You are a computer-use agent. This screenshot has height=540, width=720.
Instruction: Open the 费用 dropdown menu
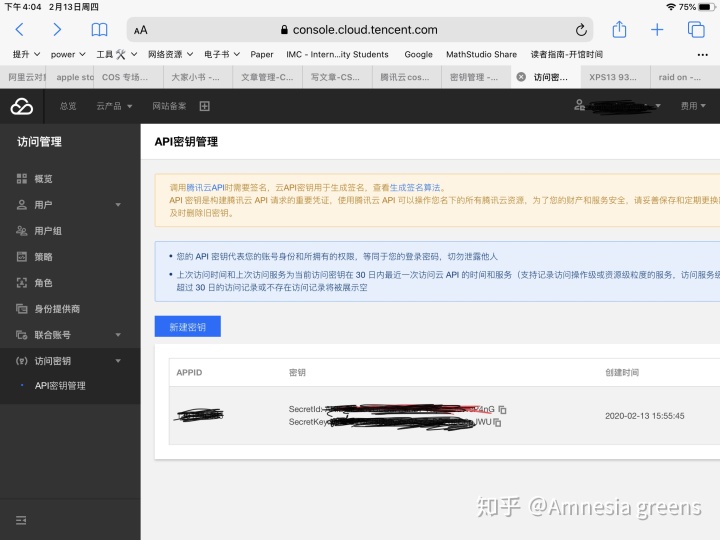coord(693,106)
